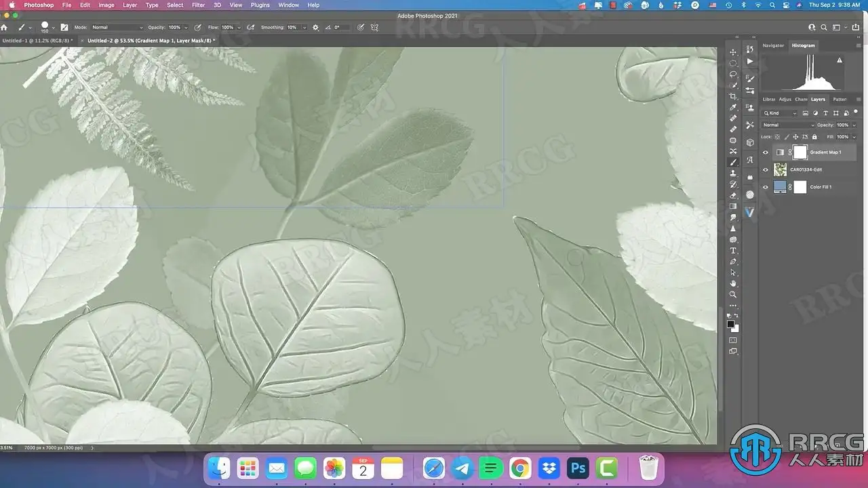Select the Pen tool

[x=733, y=262]
